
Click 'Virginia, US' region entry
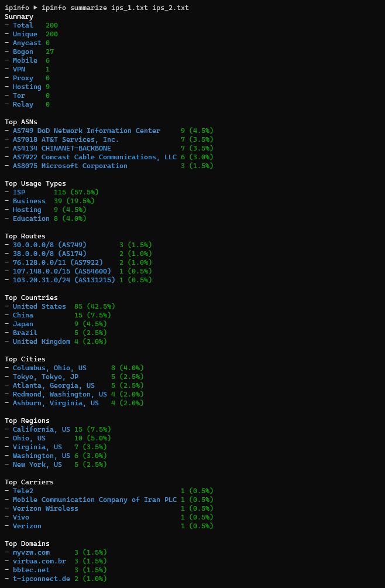click(37, 447)
